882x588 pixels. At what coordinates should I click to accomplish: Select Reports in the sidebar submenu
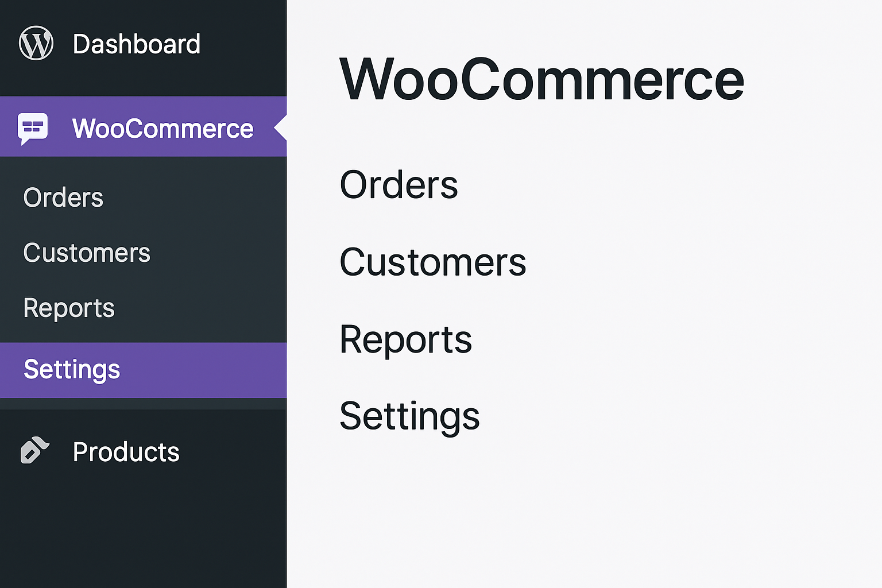(69, 308)
